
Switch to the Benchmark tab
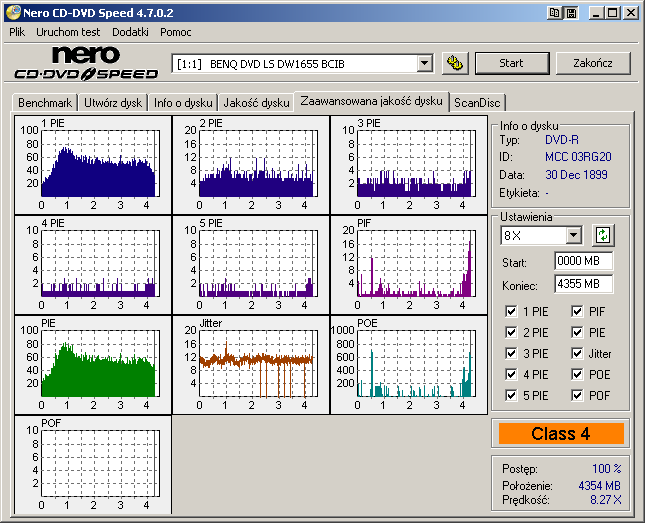coord(45,103)
